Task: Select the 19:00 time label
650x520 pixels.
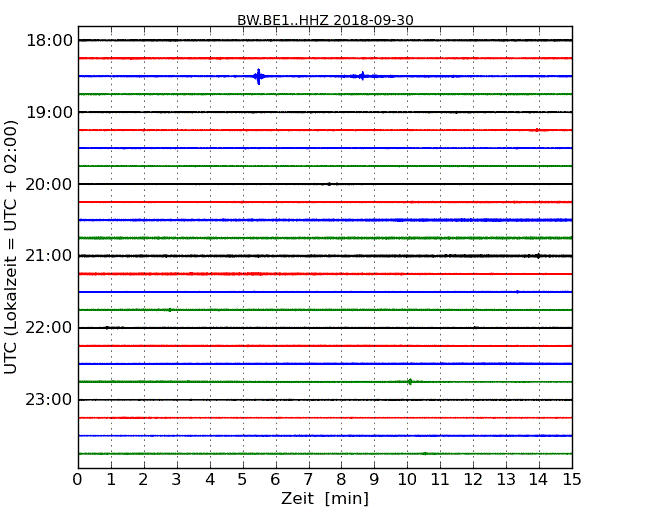Action: point(49,112)
